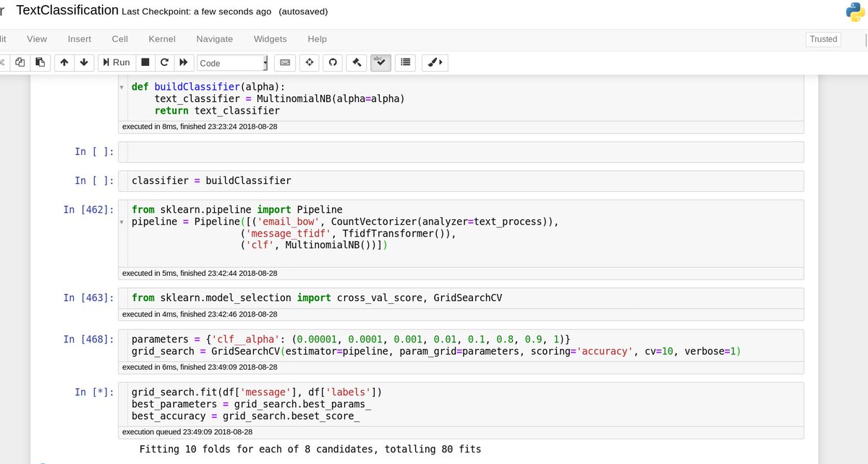Viewport: 868px width, 464px height.
Task: Click the GitHub gist toolbar icon
Action: coord(333,63)
